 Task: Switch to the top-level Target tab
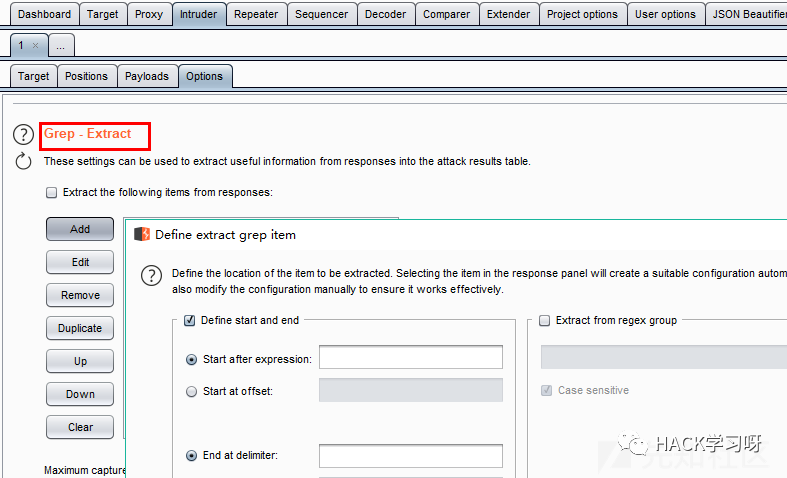(x=102, y=15)
